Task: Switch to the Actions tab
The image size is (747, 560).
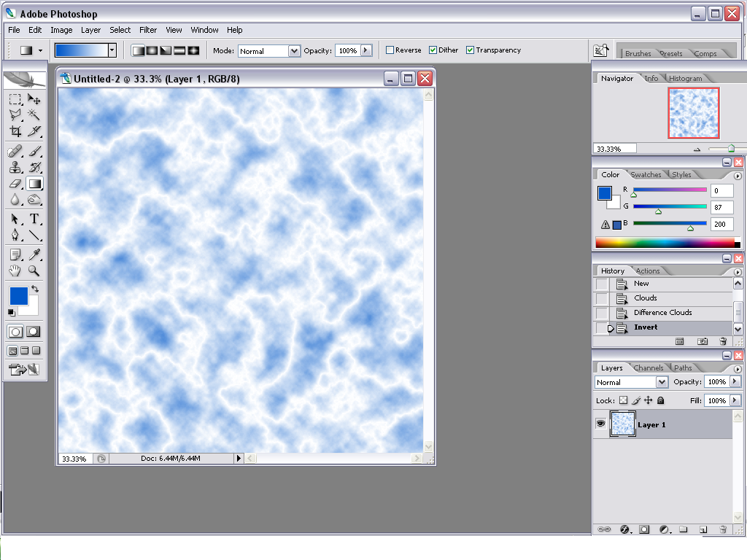Action: tap(648, 271)
